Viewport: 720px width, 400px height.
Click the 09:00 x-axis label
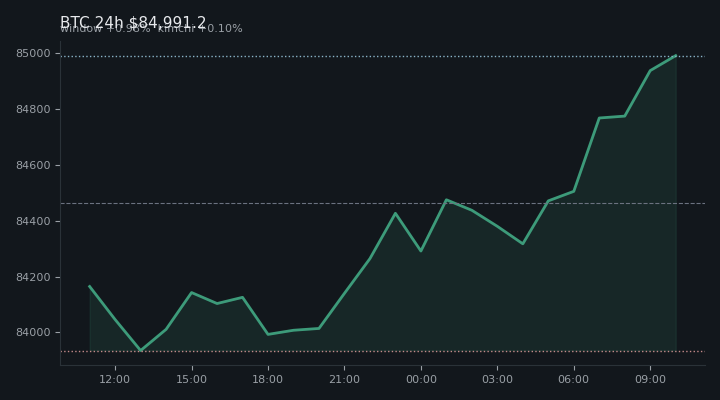pyautogui.click(x=650, y=379)
